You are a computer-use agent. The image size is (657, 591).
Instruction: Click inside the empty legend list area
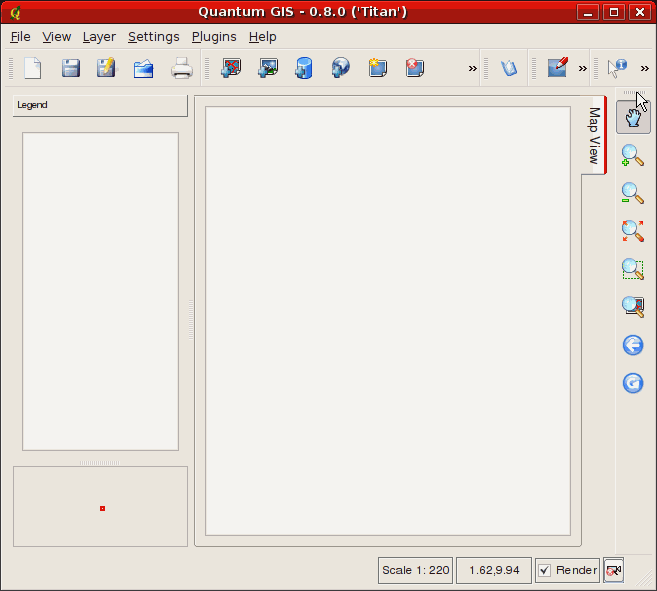click(x=100, y=291)
